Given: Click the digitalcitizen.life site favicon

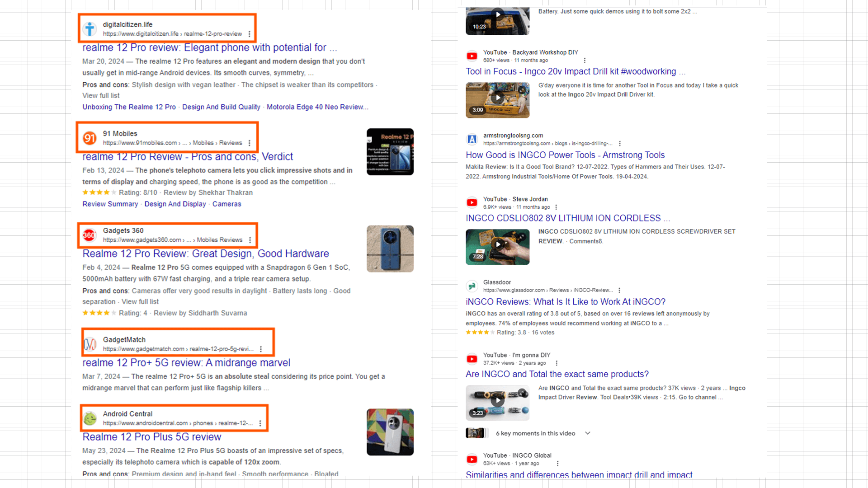Looking at the screenshot, I should [x=90, y=29].
